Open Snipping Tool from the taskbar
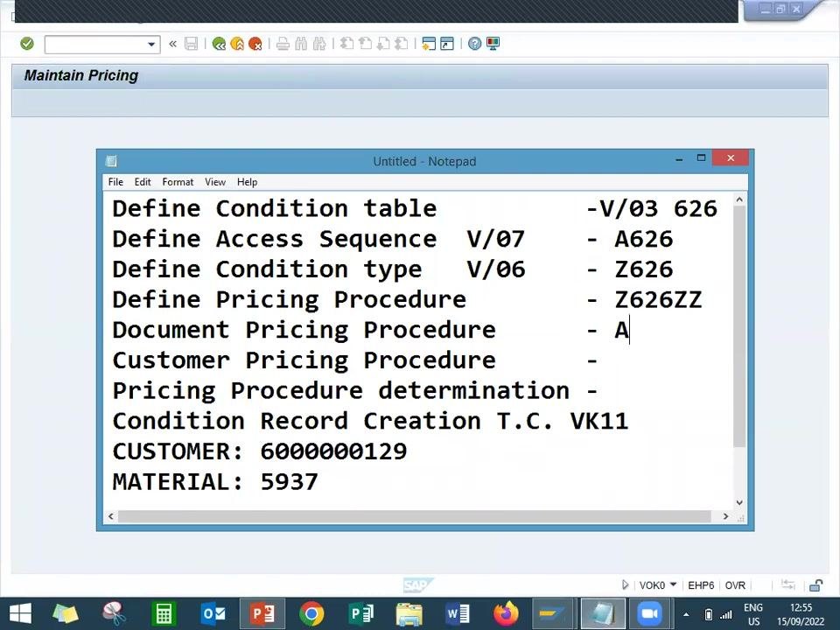Viewport: 840px width, 630px height. point(114,614)
